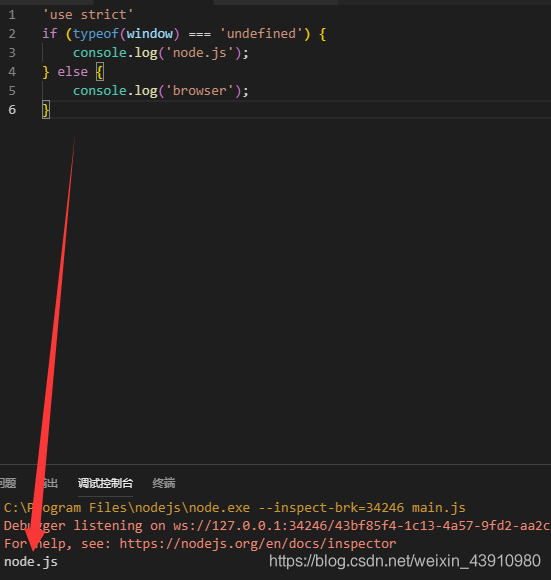Click the node.exe --inspect-brk command line
551x580 pixels.
(234, 508)
